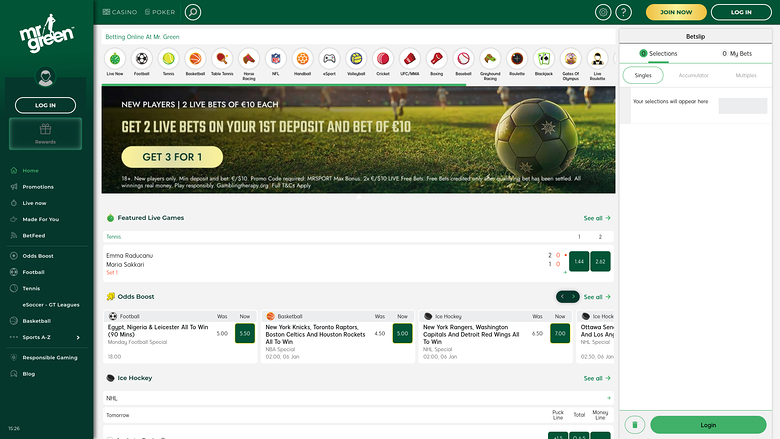Select the Accumulator betslip tab
Viewport: 780px width, 439px height.
point(693,75)
